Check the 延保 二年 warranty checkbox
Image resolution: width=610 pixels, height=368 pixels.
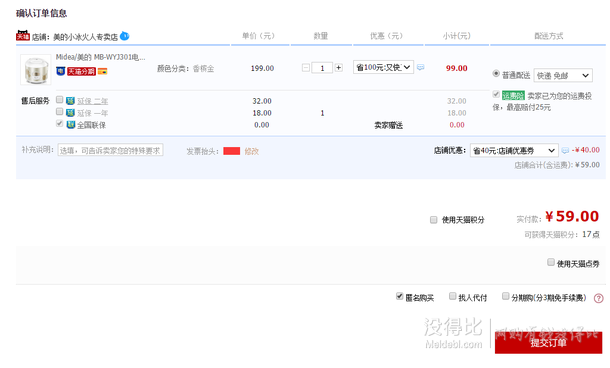60,100
